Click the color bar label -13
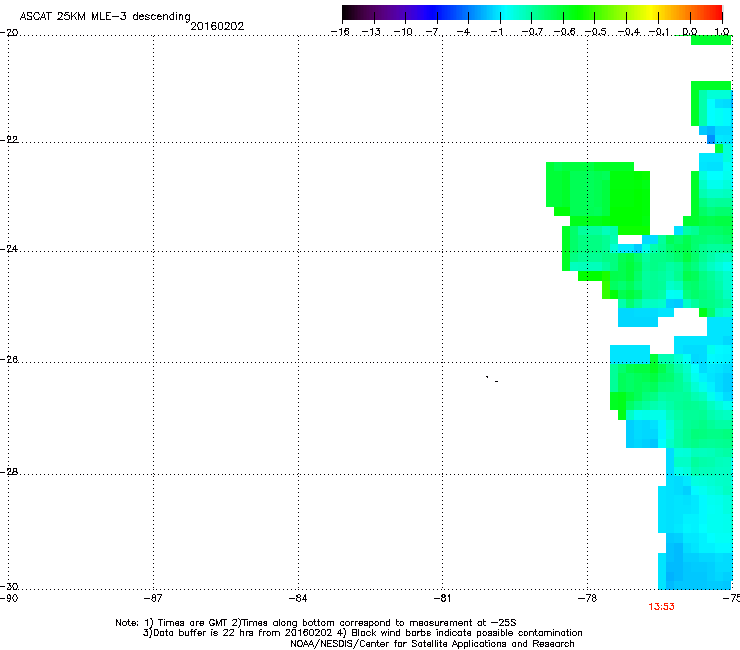 coord(371,32)
